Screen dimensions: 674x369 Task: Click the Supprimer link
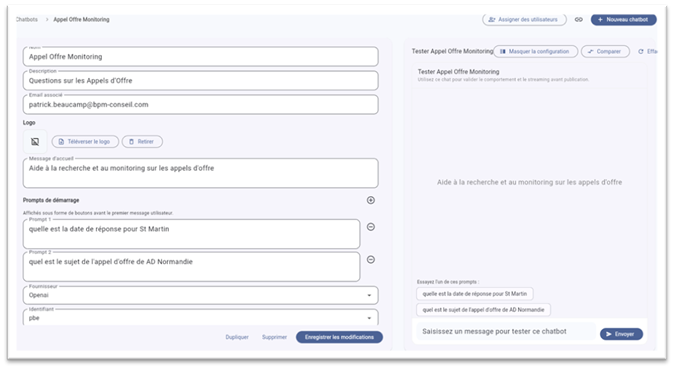(x=274, y=337)
